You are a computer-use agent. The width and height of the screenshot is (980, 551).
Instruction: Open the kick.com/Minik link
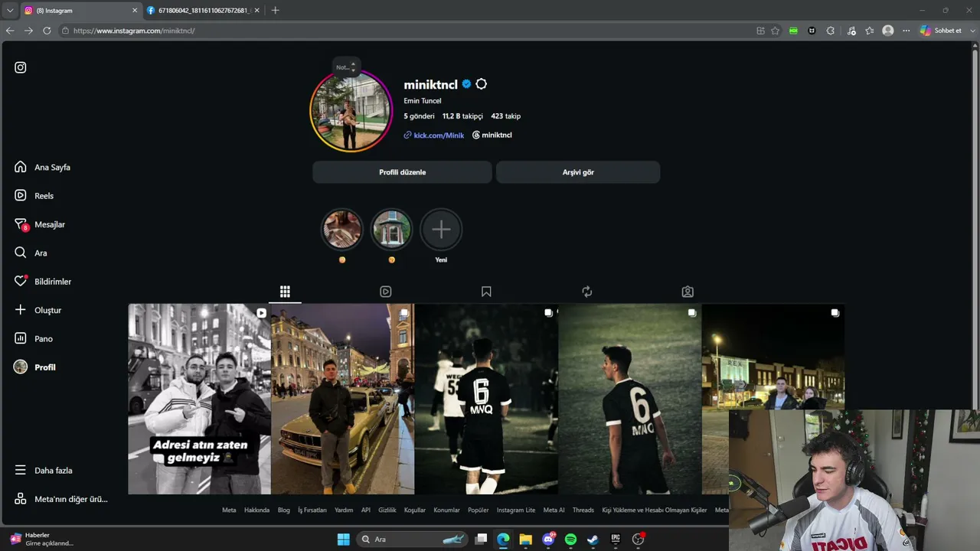coord(434,135)
